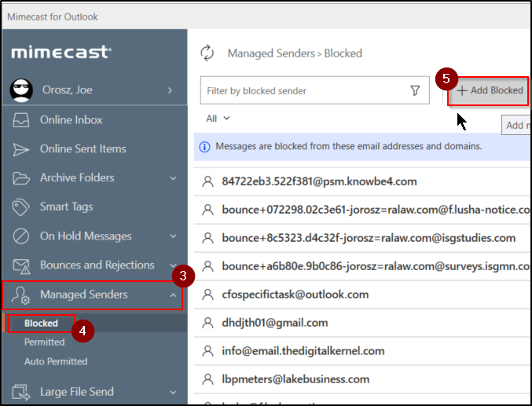532x406 pixels.
Task: Open the All filter dropdown
Action: pos(218,119)
